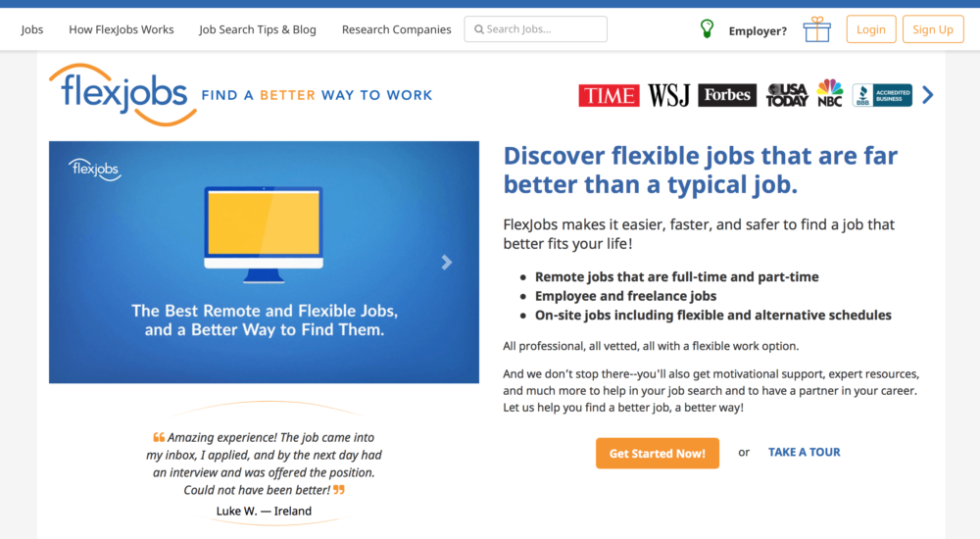Click the lightbulb icon beside Employer
The image size is (980, 539).
click(707, 28)
